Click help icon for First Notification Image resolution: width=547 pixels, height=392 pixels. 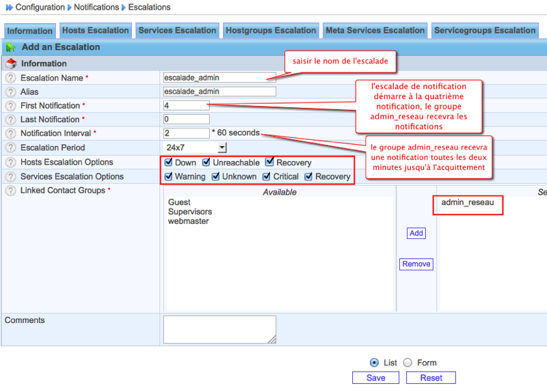point(10,106)
